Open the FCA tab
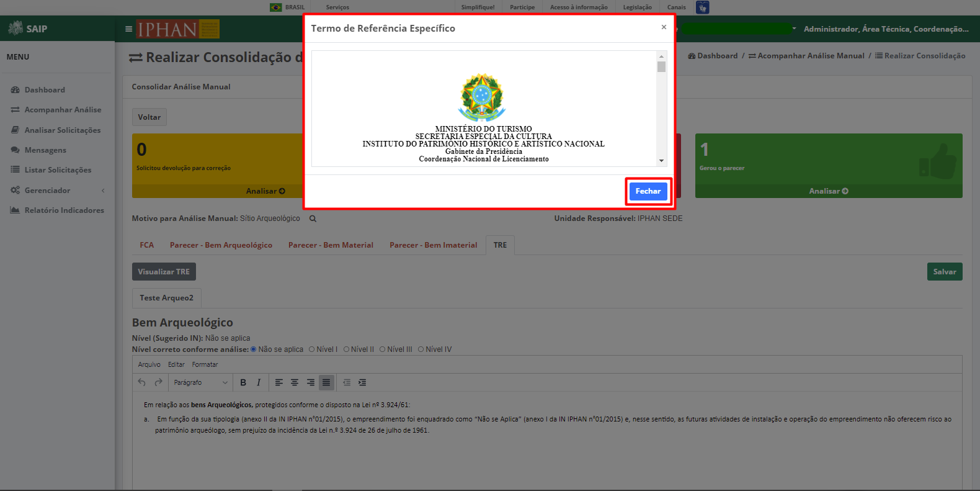Viewport: 980px width, 491px height. [x=147, y=245]
